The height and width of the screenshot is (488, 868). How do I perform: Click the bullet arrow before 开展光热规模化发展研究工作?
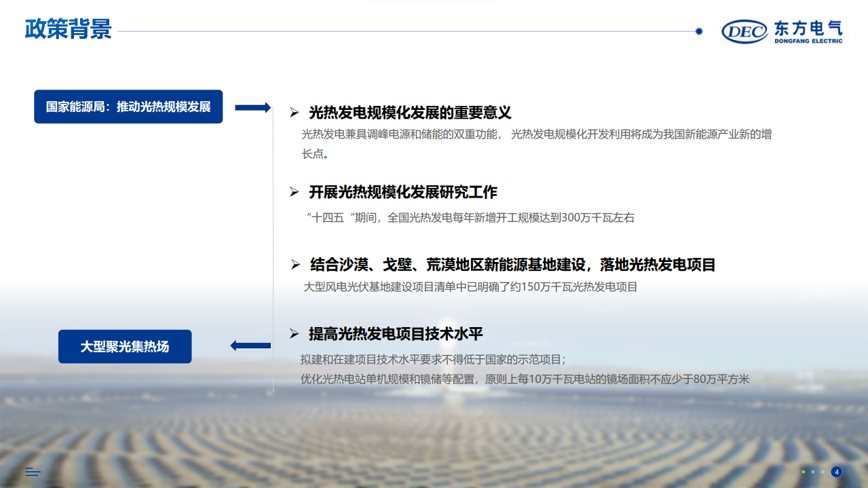(295, 193)
